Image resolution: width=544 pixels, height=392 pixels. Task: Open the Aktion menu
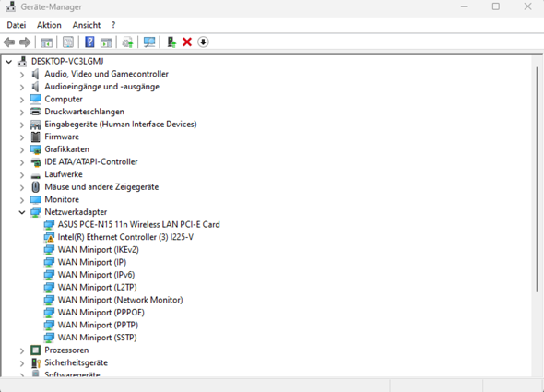[x=49, y=25]
